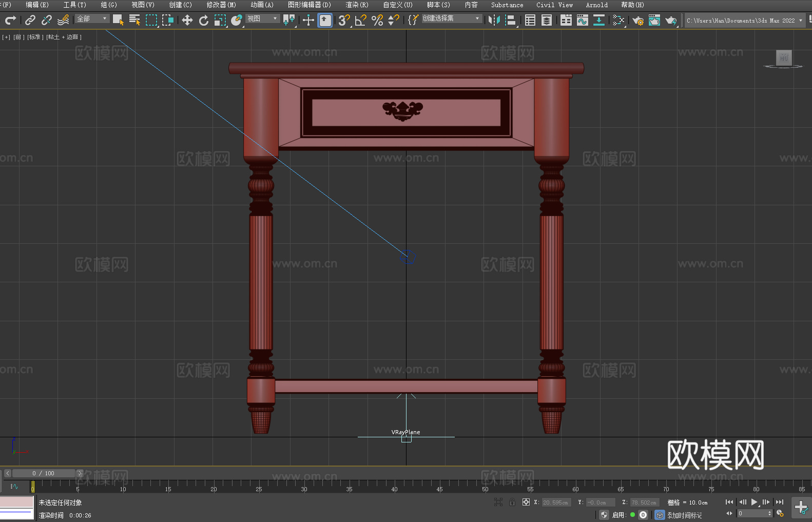Screen dimensions: 812x522
Task: Open the 编辑(E) menu
Action: pyautogui.click(x=37, y=5)
